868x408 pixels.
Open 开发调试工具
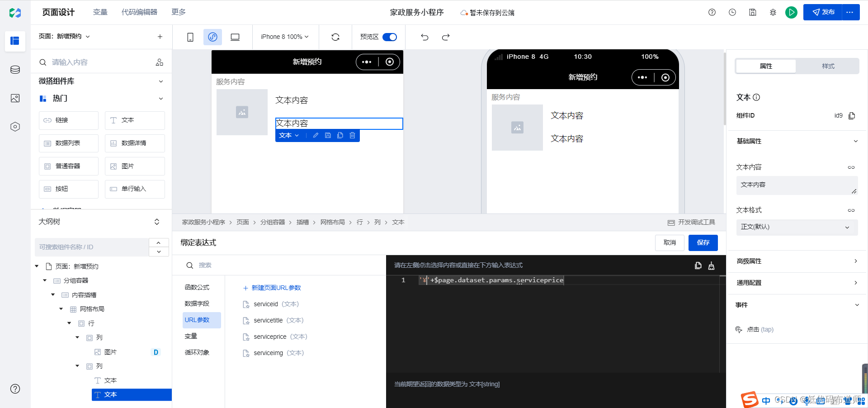[692, 222]
